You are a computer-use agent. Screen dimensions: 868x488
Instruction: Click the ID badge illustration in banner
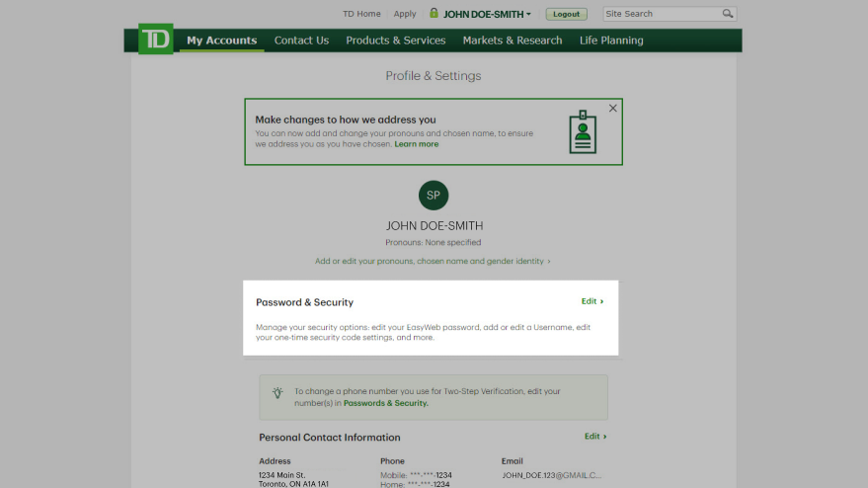point(583,131)
